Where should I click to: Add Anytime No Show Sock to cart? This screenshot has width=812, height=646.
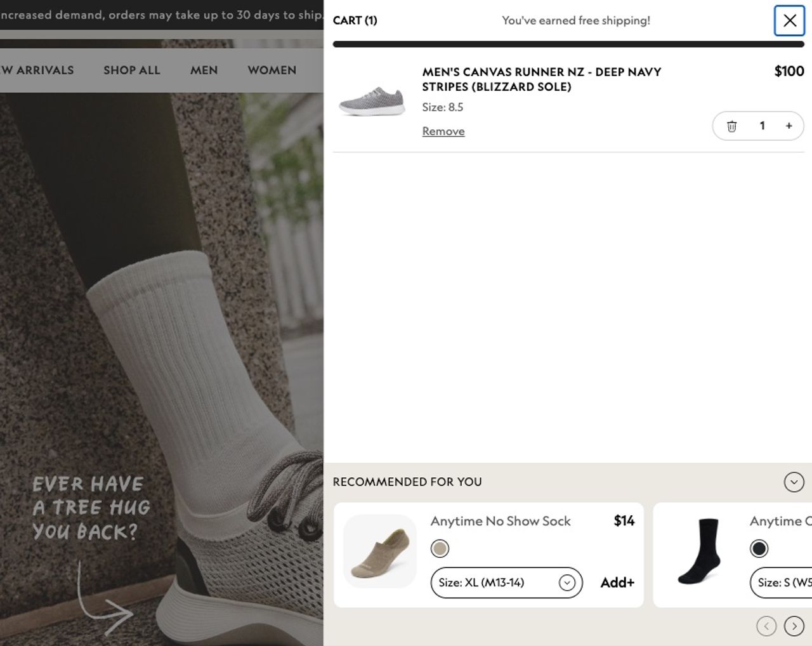coord(617,583)
